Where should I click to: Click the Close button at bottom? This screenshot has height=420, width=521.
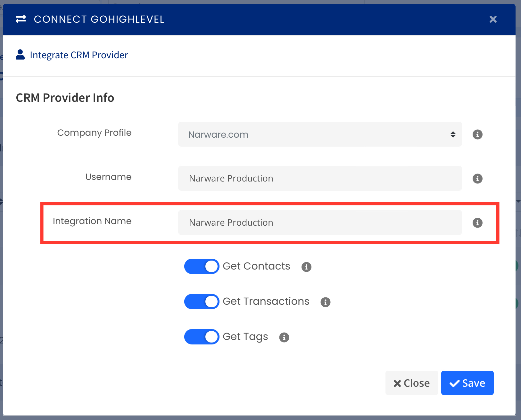tap(412, 383)
